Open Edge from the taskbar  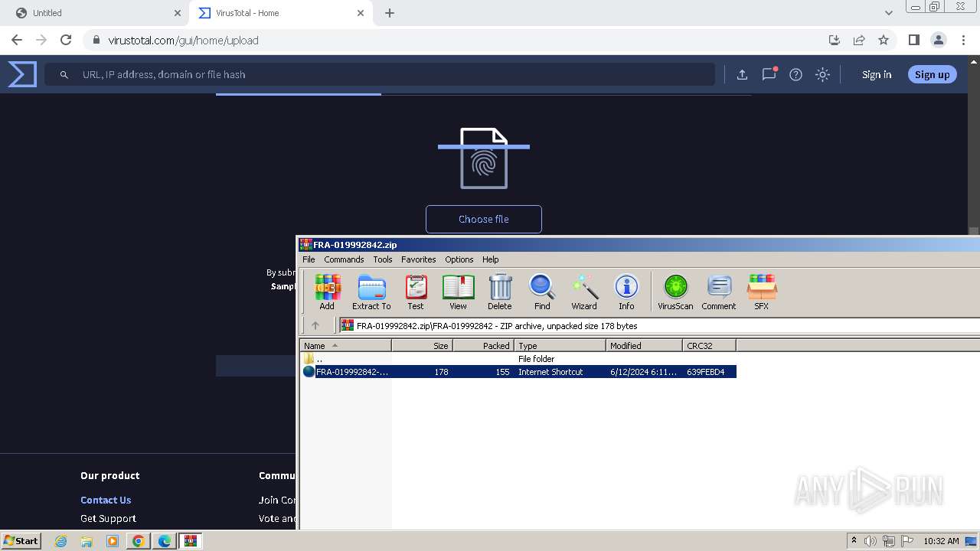point(164,541)
